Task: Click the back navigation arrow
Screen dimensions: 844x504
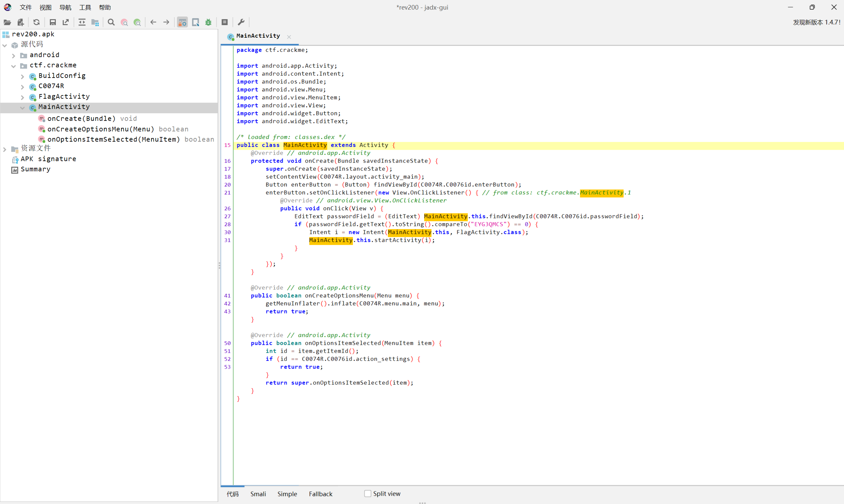Action: pyautogui.click(x=153, y=22)
